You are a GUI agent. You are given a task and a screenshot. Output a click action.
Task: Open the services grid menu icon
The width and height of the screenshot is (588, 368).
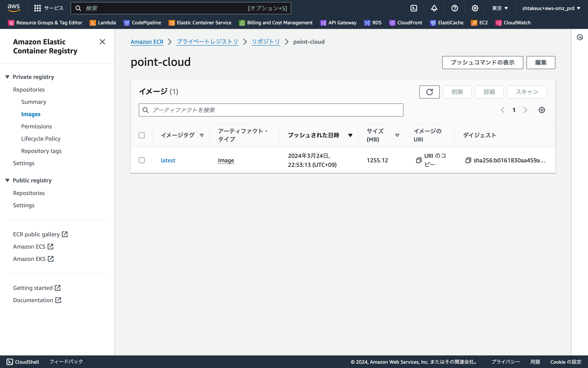click(37, 8)
